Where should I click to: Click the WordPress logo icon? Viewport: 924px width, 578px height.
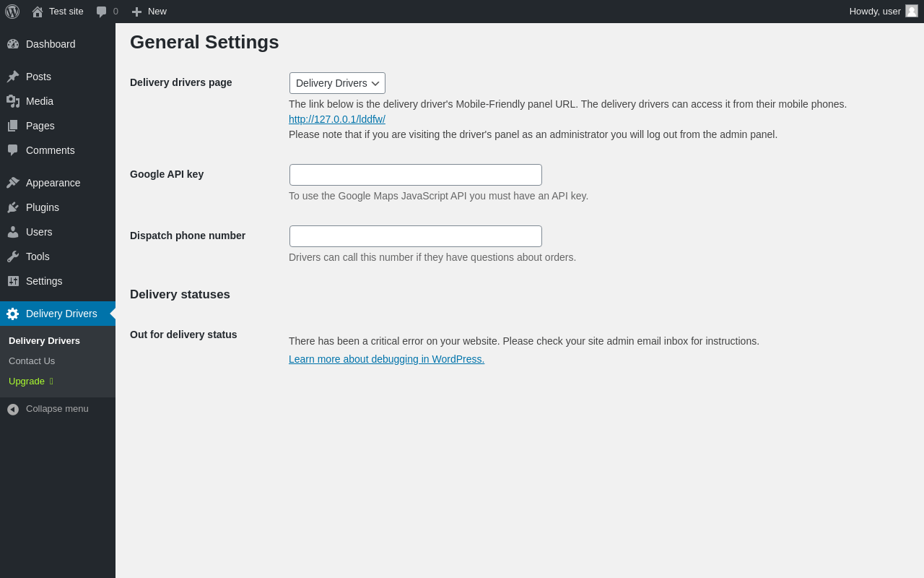click(x=12, y=12)
